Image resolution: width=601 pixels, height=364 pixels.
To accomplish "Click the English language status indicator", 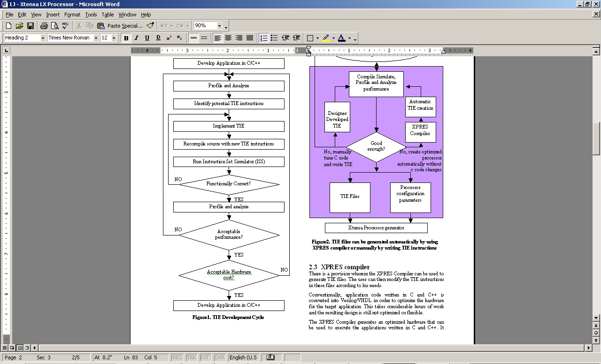I will 243,357.
